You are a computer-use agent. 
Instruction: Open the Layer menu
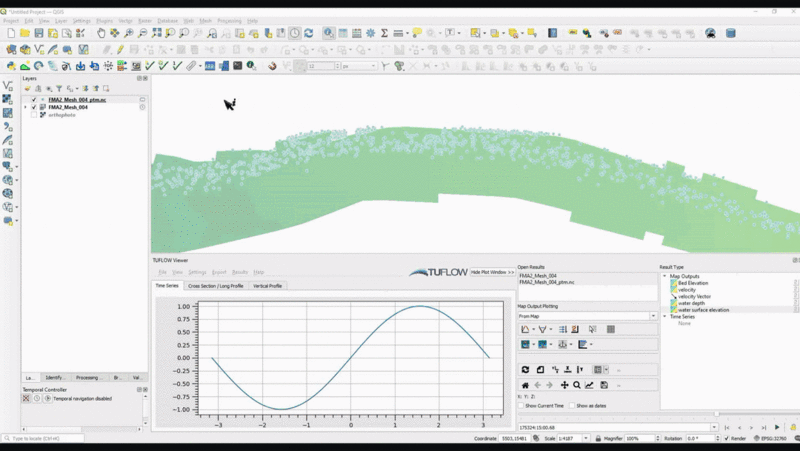click(x=61, y=21)
